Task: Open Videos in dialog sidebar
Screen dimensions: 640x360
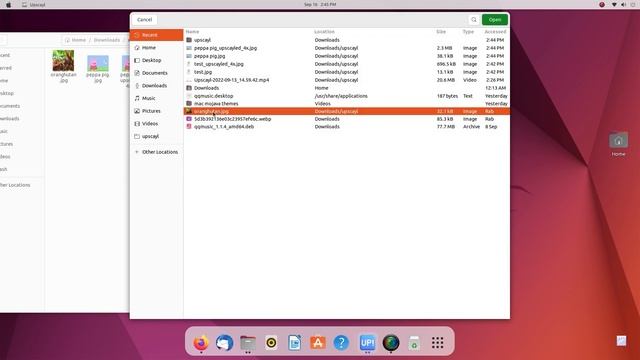Action: 157,124
